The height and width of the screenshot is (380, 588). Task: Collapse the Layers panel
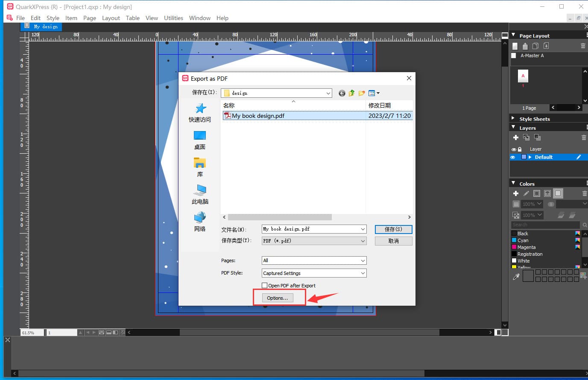(x=513, y=127)
